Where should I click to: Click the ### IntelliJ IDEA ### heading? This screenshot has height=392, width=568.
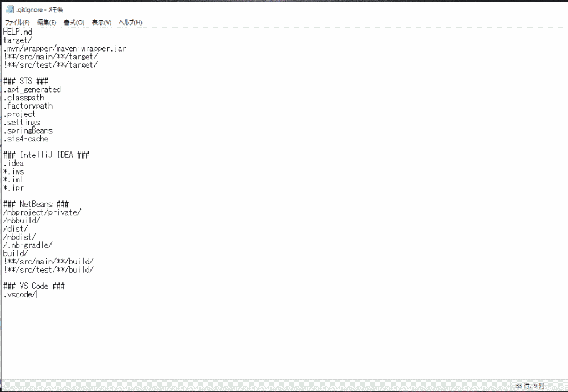coord(47,155)
